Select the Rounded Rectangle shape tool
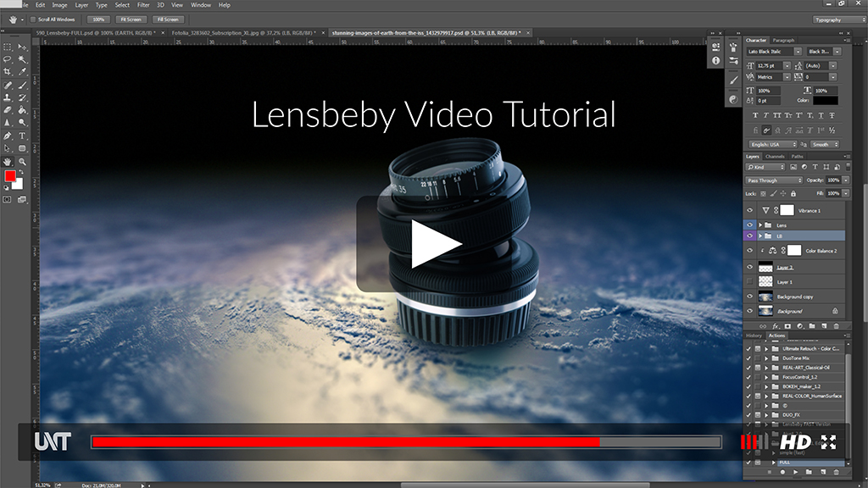This screenshot has width=868, height=488. (x=22, y=148)
